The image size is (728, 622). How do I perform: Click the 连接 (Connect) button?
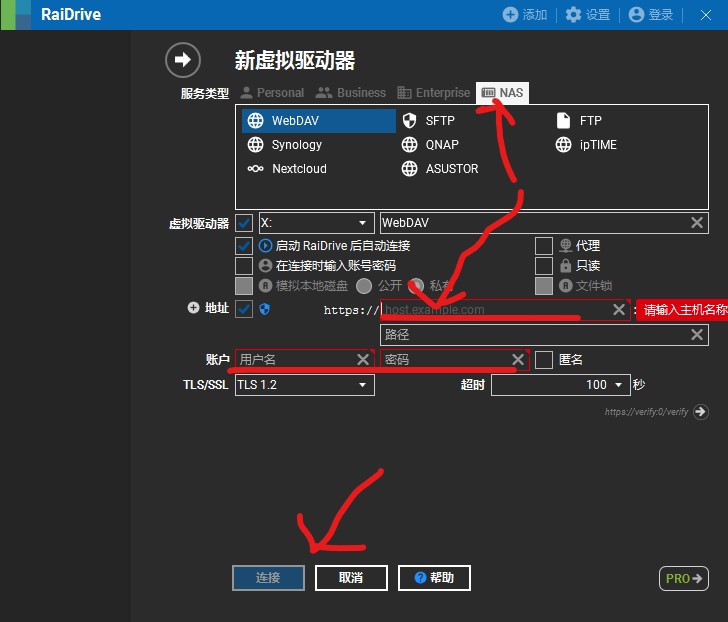tap(268, 578)
